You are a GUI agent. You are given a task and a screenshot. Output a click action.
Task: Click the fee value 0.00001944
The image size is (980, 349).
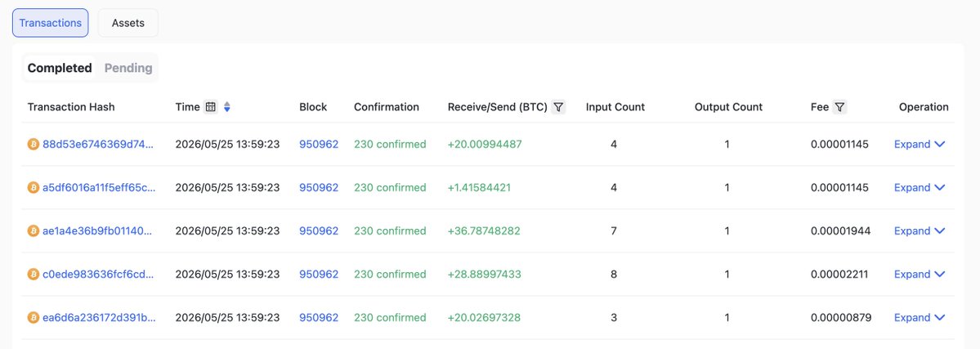(x=840, y=230)
